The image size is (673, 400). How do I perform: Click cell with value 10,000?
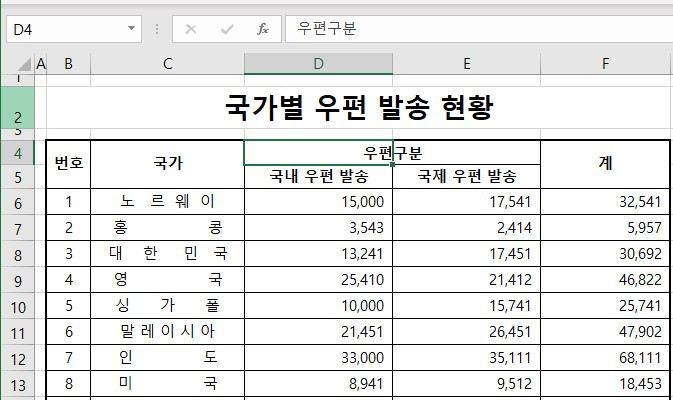point(318,306)
